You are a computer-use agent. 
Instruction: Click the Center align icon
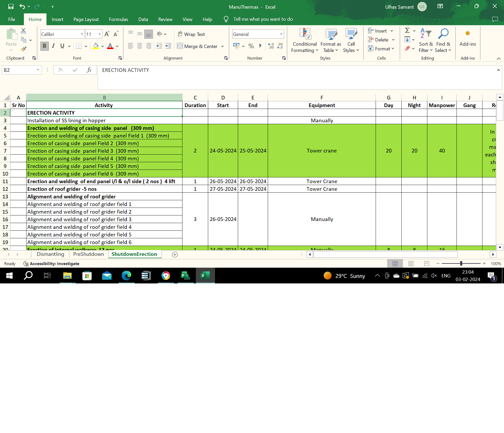140,46
